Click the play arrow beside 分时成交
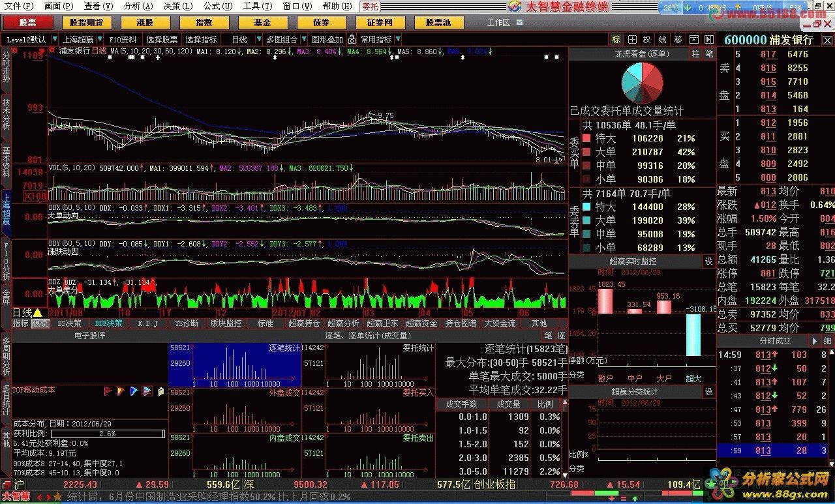The image size is (835, 504). [x=813, y=341]
